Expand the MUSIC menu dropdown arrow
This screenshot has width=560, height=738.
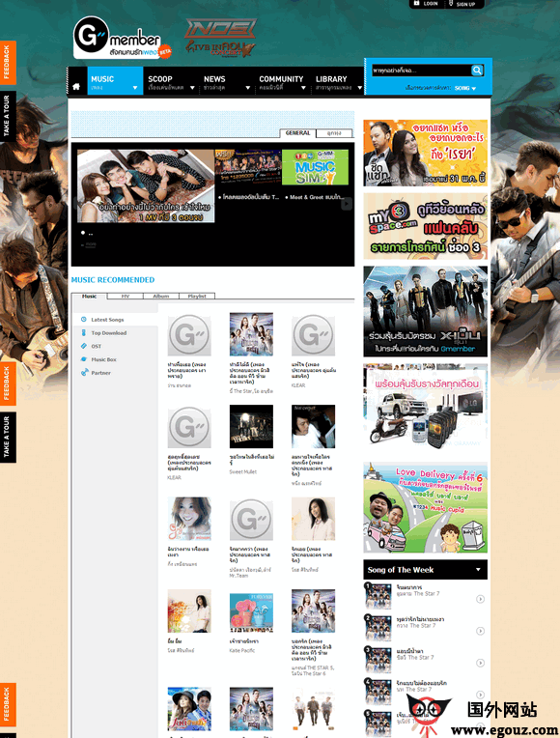[135, 88]
